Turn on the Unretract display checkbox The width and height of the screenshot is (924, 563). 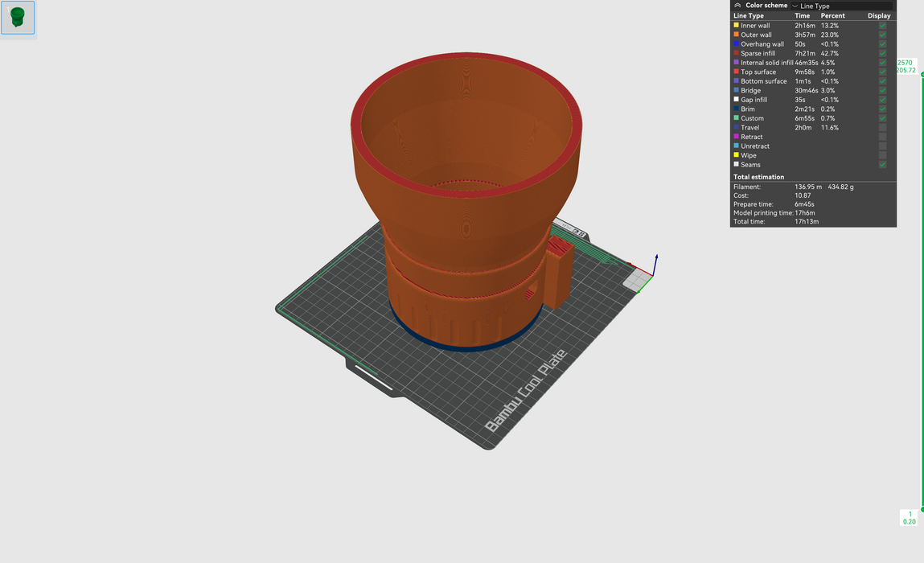882,146
